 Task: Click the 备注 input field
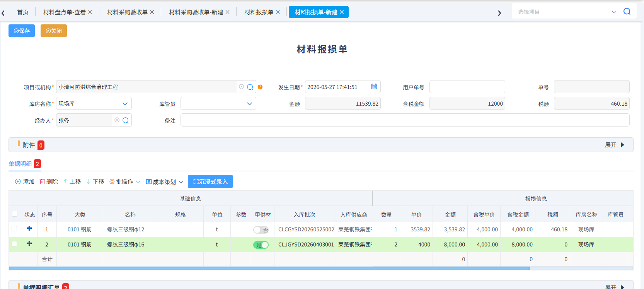click(405, 120)
